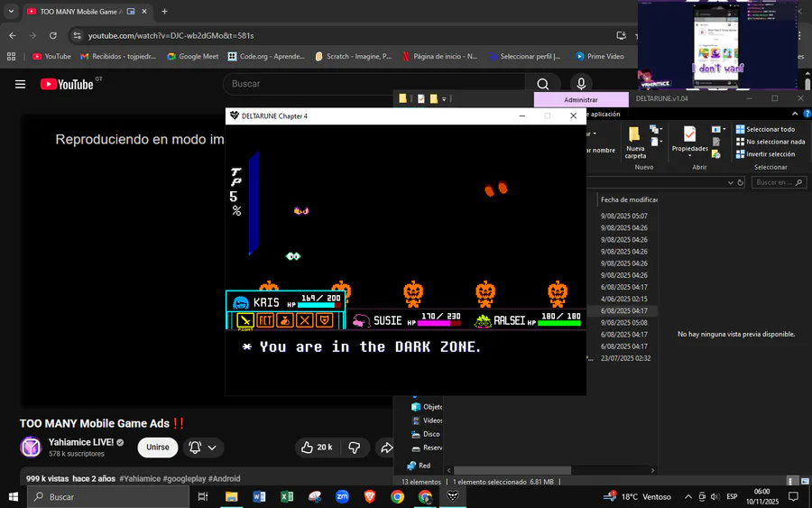Open a new Chrome tab
Screen dimensions: 812x508
[164, 12]
